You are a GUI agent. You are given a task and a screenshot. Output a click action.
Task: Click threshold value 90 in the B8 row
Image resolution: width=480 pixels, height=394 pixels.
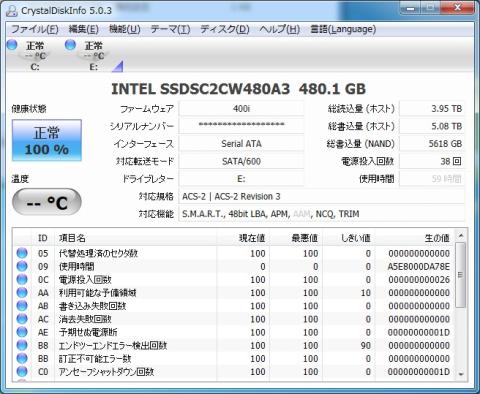(366, 345)
